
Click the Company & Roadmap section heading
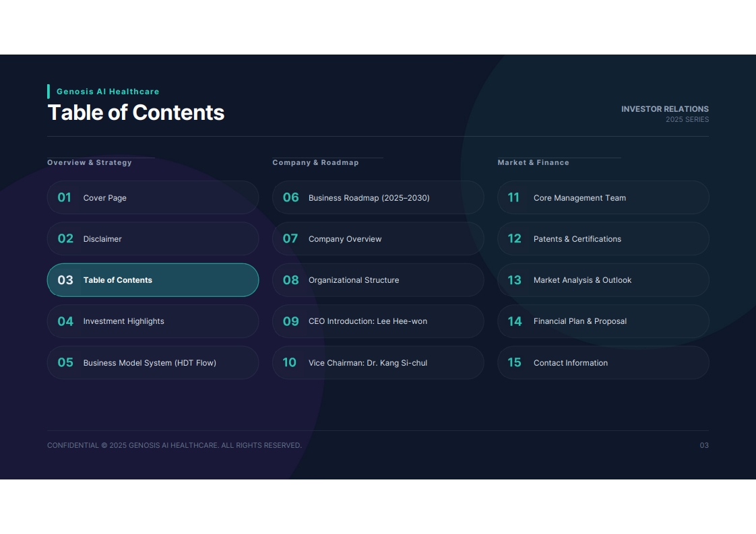[315, 162]
